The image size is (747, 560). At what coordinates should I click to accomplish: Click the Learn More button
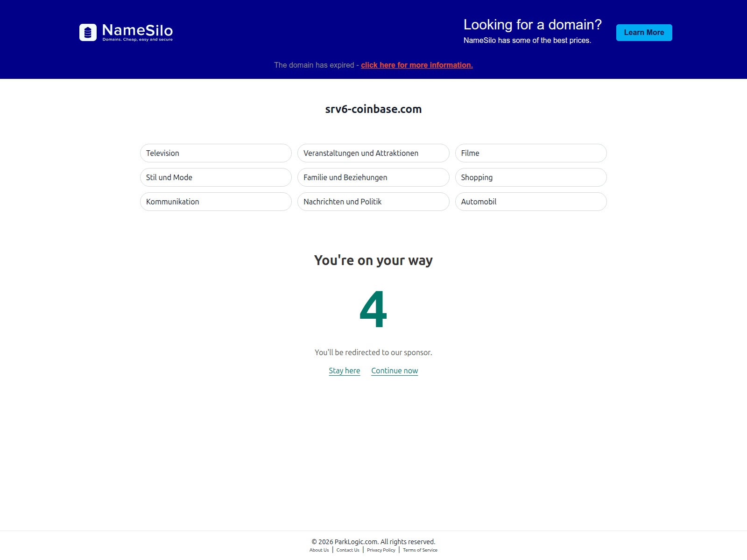coord(644,33)
